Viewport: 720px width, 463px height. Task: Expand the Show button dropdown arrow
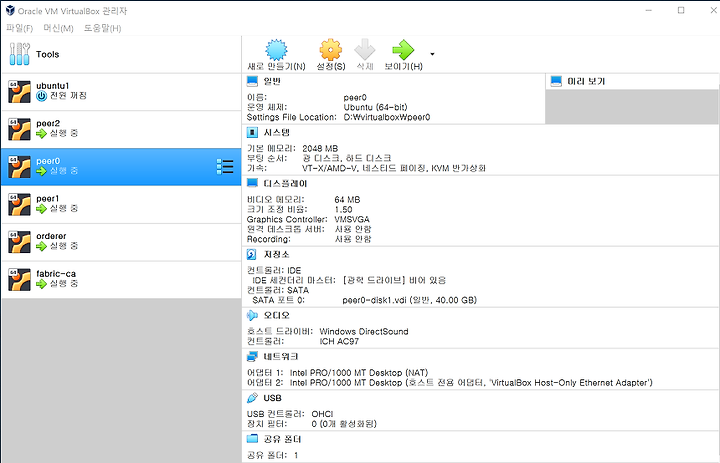(432, 54)
